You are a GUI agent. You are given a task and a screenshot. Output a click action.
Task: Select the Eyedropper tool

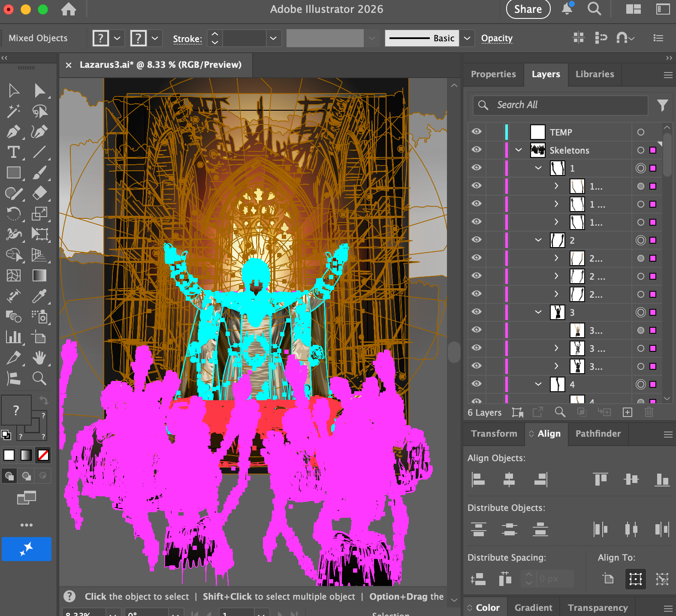[x=39, y=296]
